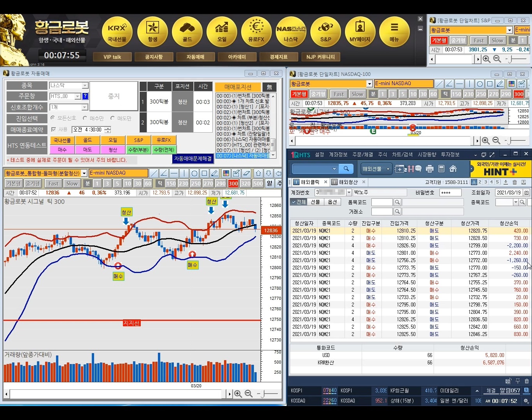The width and height of the screenshot is (532, 420).
Task: Toggle the 전체 filter button in 1QHTS
Action: click(x=298, y=202)
